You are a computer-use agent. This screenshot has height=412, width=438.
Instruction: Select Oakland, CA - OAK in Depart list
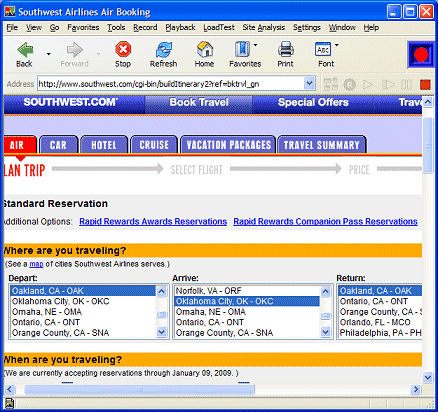pyautogui.click(x=83, y=291)
